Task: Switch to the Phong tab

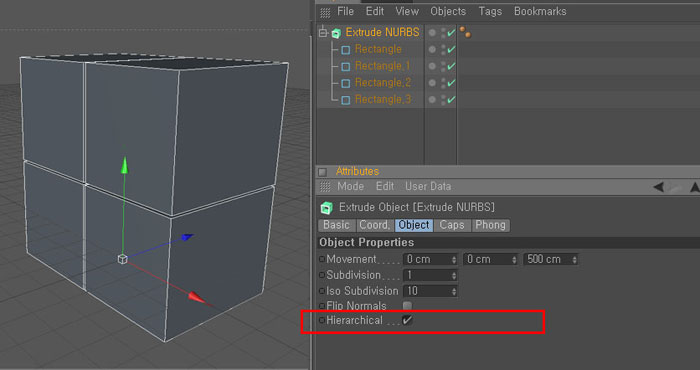Action: pyautogui.click(x=490, y=225)
